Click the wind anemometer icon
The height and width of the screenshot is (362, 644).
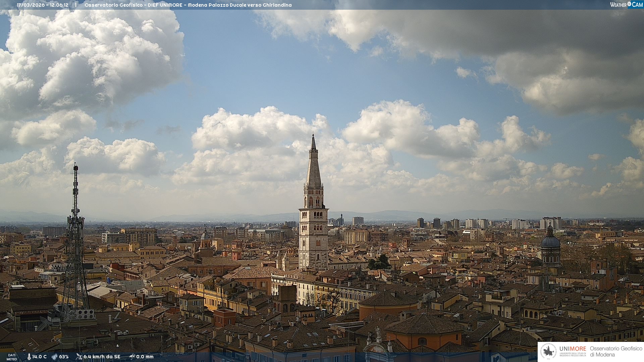pos(79,357)
